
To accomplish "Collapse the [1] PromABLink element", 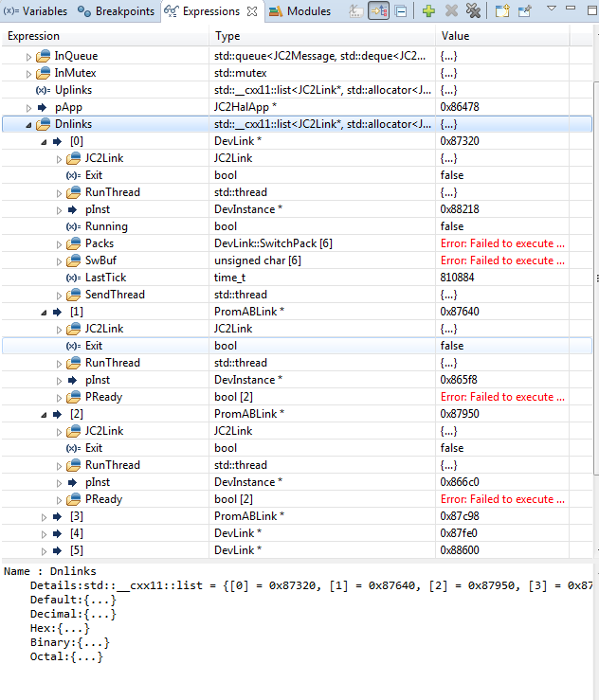I will (44, 313).
